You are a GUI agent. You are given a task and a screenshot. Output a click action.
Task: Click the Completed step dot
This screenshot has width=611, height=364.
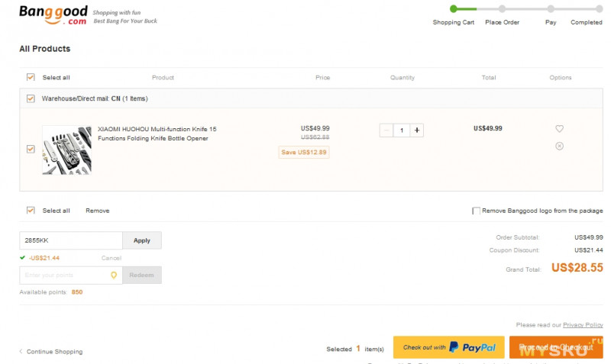[x=599, y=8]
